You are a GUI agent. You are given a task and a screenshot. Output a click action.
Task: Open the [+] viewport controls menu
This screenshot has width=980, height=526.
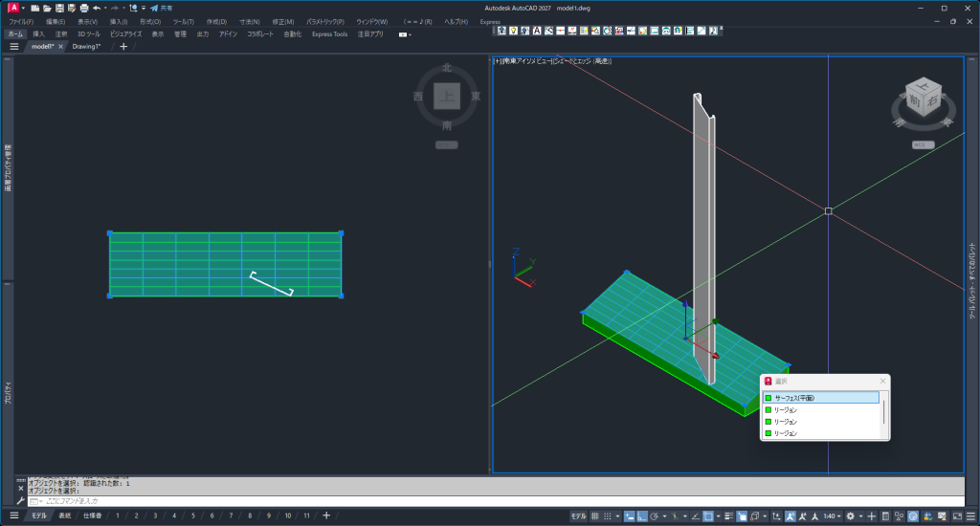pos(498,61)
